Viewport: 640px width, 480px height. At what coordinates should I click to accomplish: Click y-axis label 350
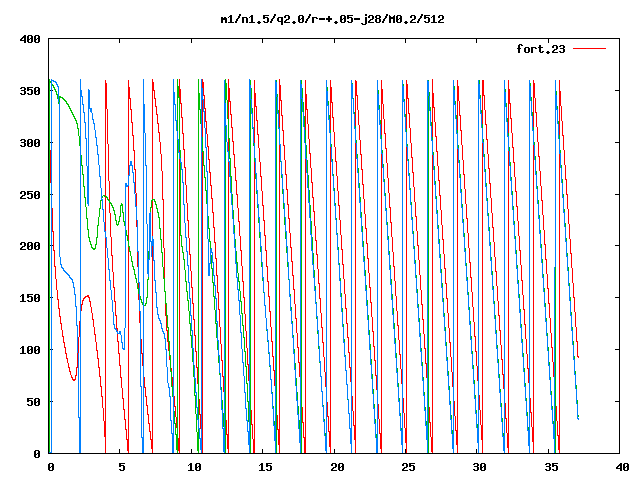point(30,91)
